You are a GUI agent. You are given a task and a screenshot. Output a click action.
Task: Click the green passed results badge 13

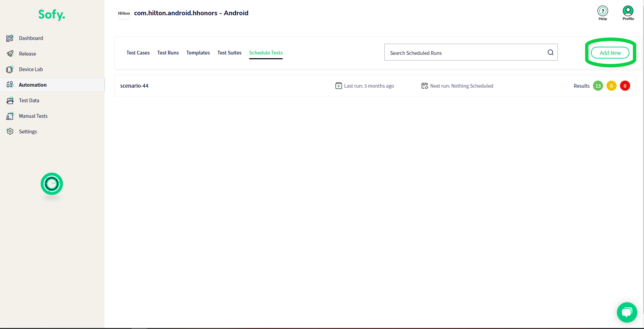coord(598,86)
